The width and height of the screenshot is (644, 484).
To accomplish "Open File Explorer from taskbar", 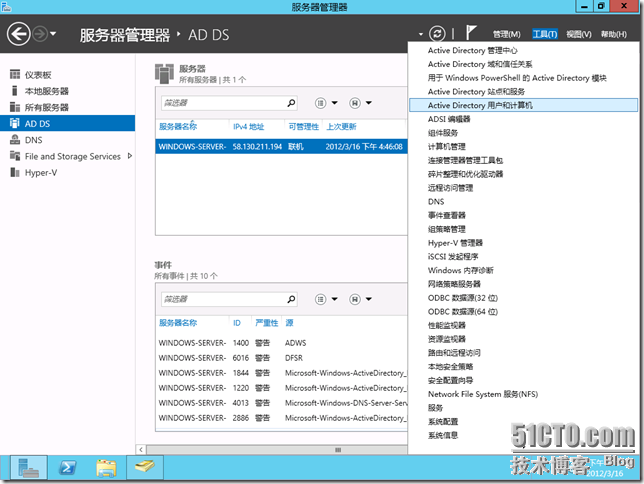I will coord(106,468).
